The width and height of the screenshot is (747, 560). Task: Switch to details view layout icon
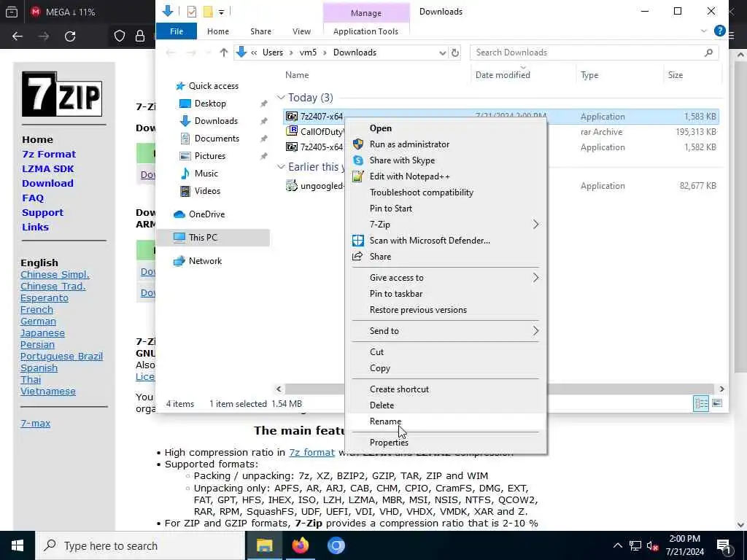(701, 404)
